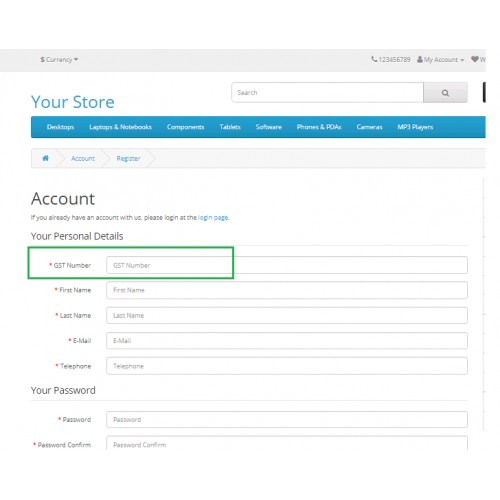500x500 pixels.
Task: Focus the GST Number input field
Action: [x=287, y=265]
